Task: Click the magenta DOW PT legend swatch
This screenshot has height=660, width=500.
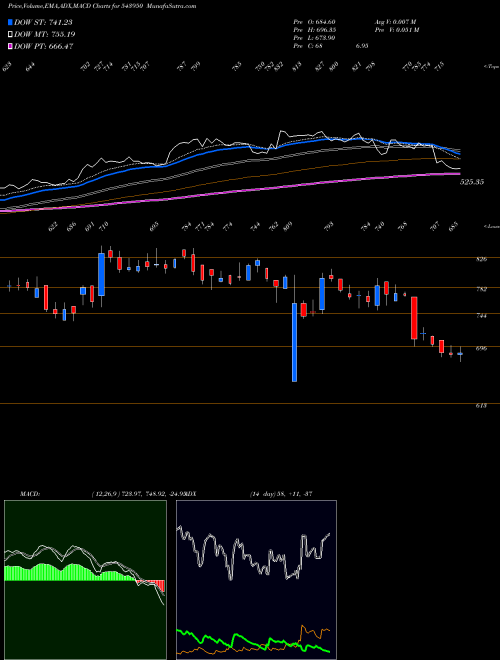Action: coord(10,46)
